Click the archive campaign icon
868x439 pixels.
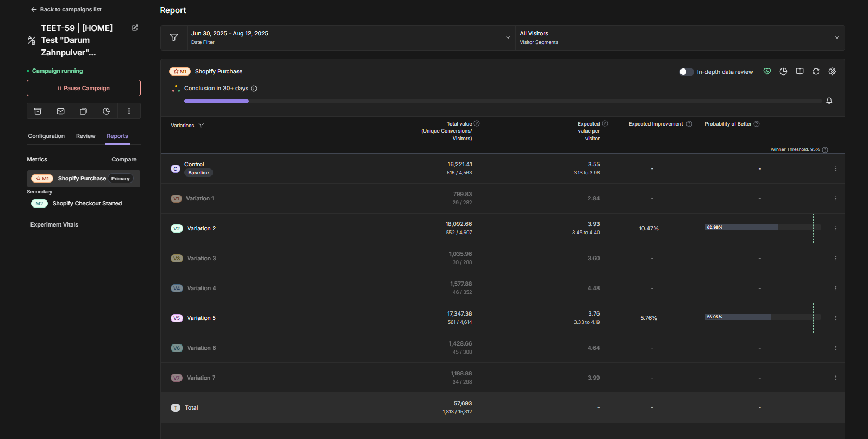(38, 111)
